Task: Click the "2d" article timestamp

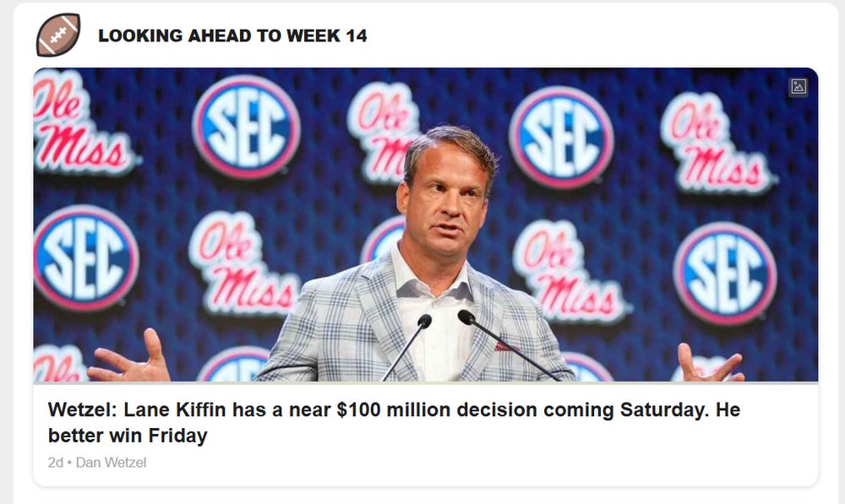Action: (56, 462)
